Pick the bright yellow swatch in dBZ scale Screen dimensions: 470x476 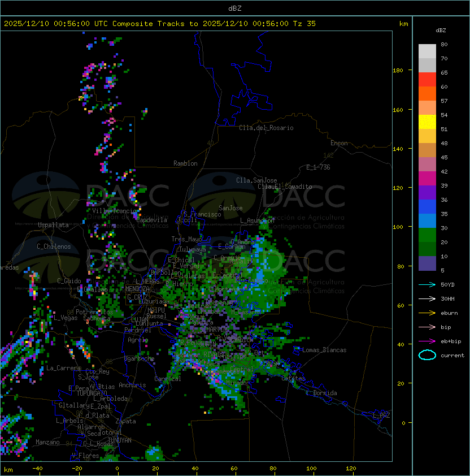pos(427,122)
